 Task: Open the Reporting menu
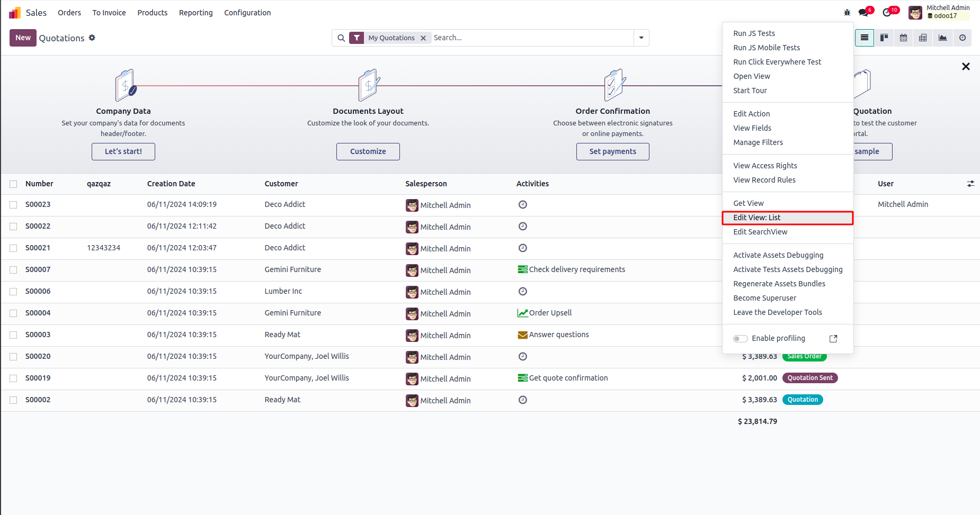195,13
